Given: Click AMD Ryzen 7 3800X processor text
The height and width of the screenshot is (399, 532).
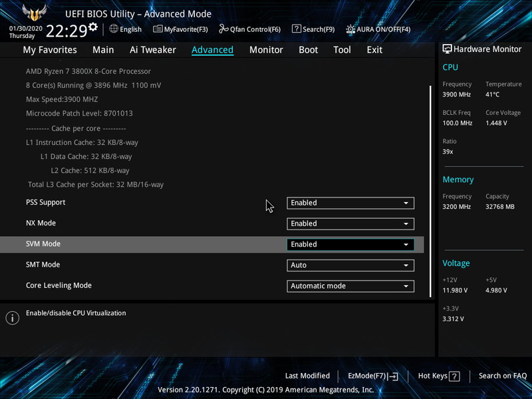Looking at the screenshot, I should (88, 71).
